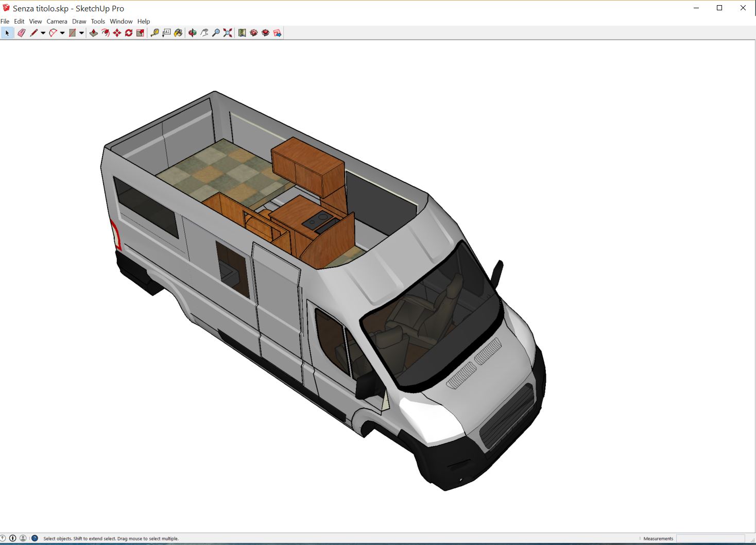
Task: Toggle the Instructor help panel from status bar
Action: 35,538
